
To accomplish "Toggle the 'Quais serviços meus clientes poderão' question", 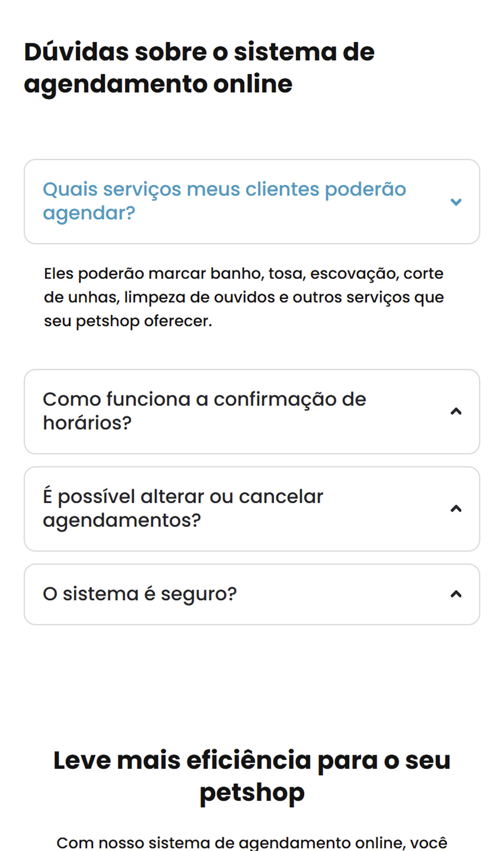I will [224, 190].
